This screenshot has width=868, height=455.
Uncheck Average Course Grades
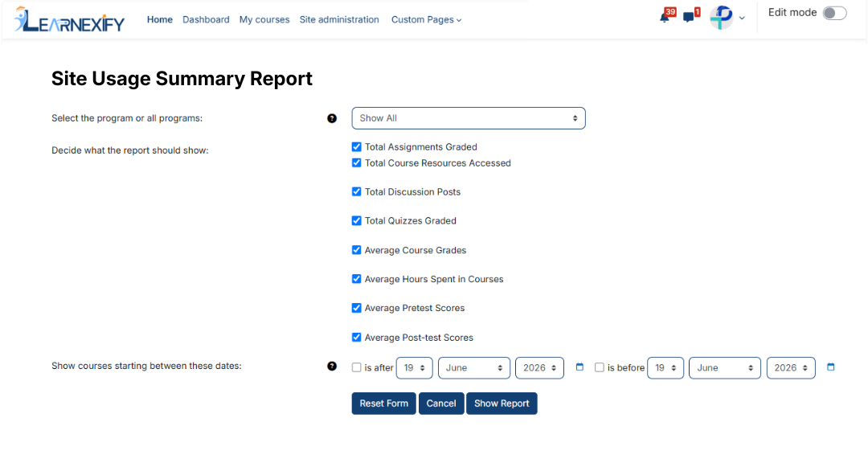[x=357, y=250]
